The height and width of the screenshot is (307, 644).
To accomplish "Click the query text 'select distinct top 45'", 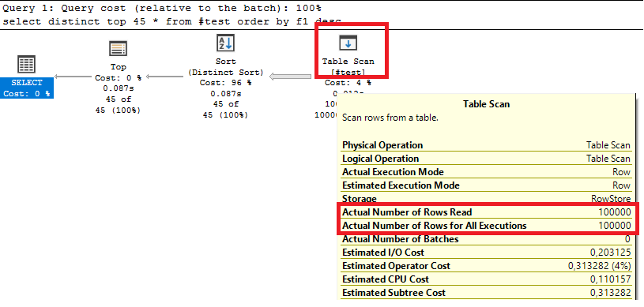I will [74, 21].
